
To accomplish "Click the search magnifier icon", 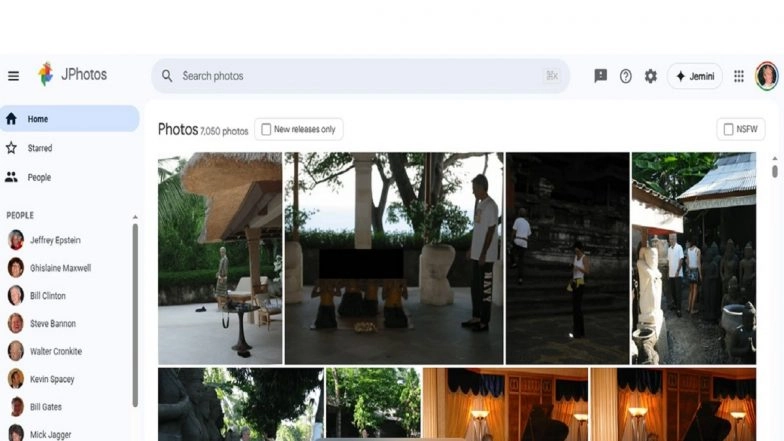I will [x=167, y=76].
